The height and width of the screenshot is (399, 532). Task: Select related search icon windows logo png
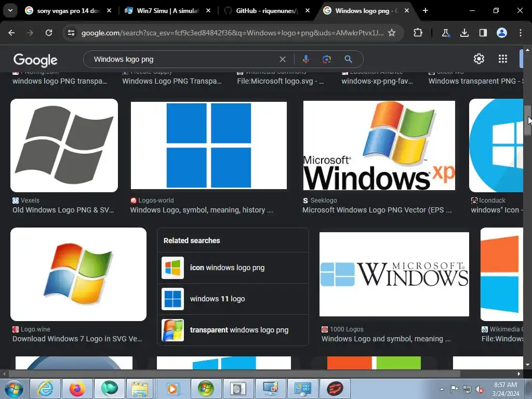233,268
